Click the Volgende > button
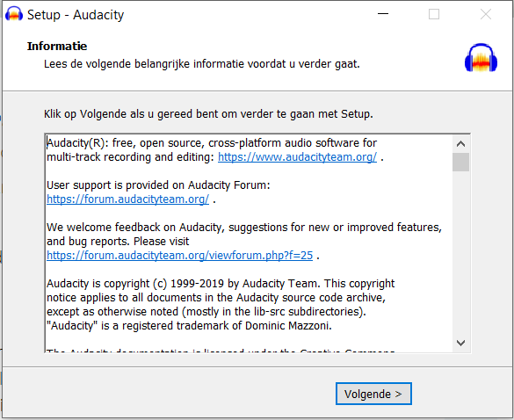This screenshot has width=514, height=420. point(373,394)
